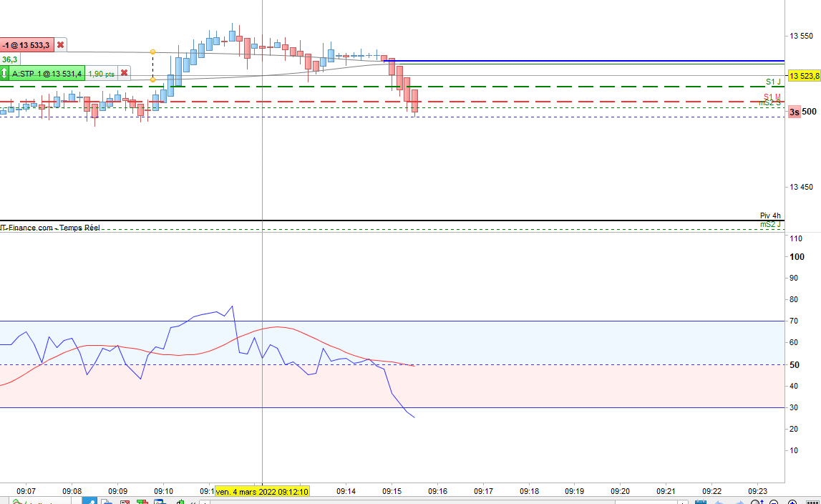Screen dimensions: 821x504
Task: Click the 09:15 time axis label
Action: 392,491
